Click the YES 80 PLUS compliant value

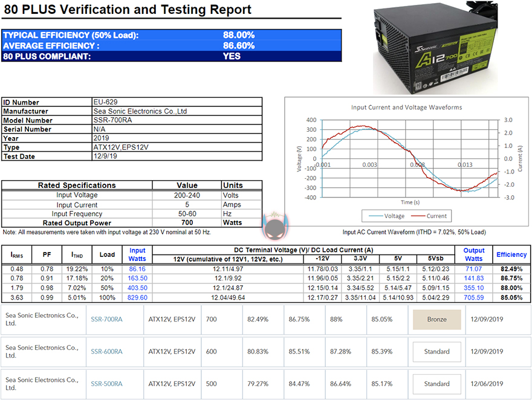pos(232,56)
